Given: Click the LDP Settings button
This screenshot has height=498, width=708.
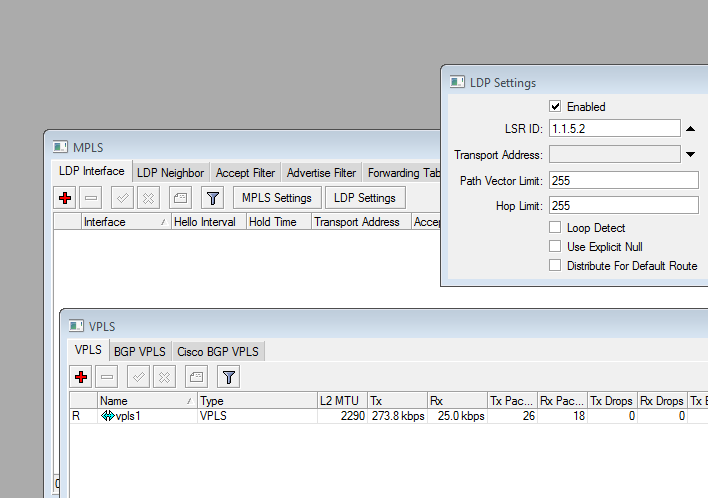Looking at the screenshot, I should pos(365,198).
